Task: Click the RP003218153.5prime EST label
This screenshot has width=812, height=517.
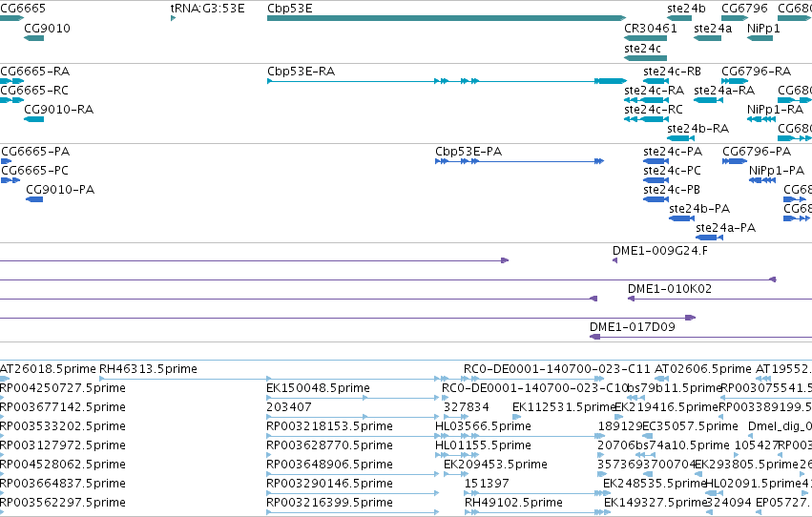Action: (x=329, y=426)
